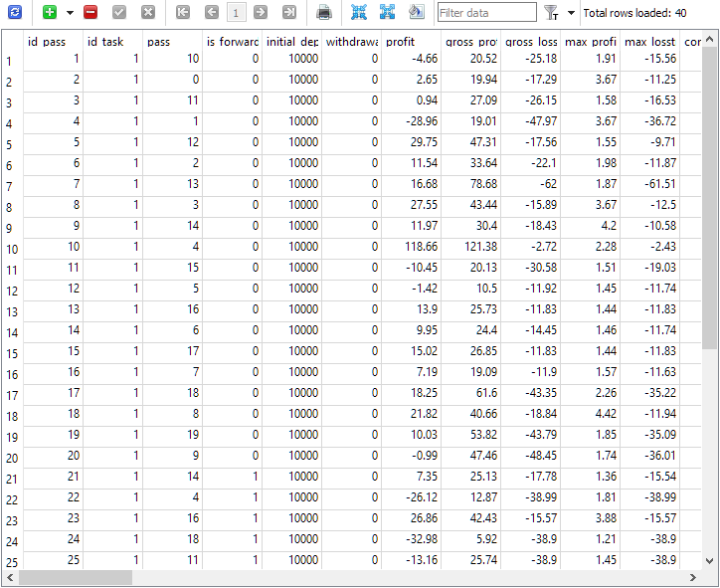Screen dimensions: 720x588
Task: Select gross profit cell 78.68
Action: [470, 184]
